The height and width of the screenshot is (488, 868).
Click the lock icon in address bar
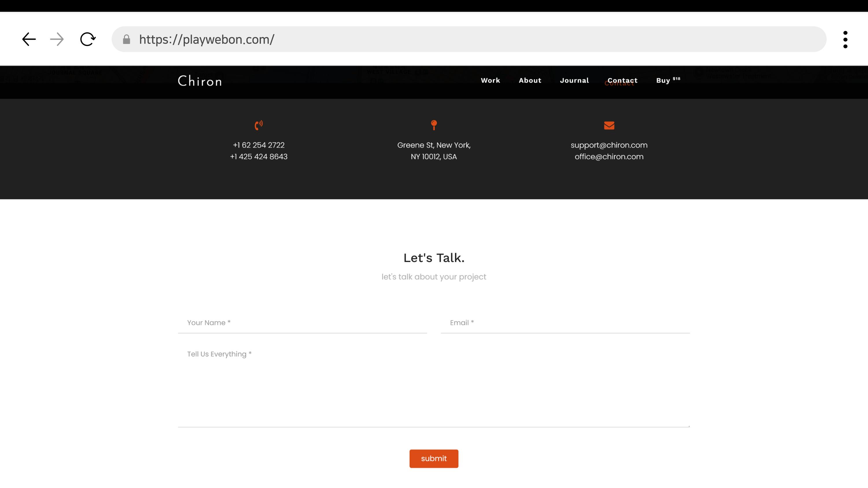126,39
